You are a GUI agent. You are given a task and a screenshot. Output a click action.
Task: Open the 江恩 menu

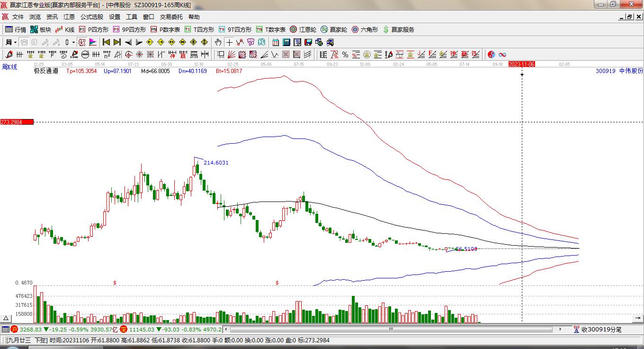coord(69,17)
